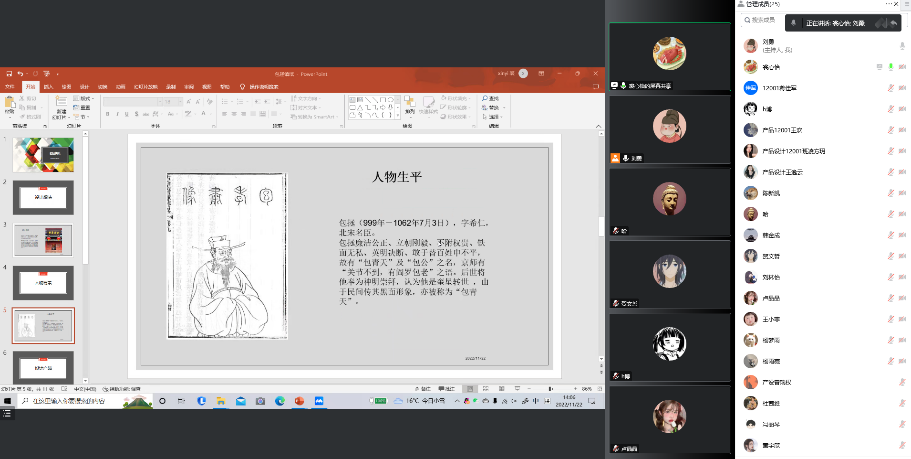Click the Paste icon in the ribbon
Screen dimensions: 911x459
tap(9, 102)
